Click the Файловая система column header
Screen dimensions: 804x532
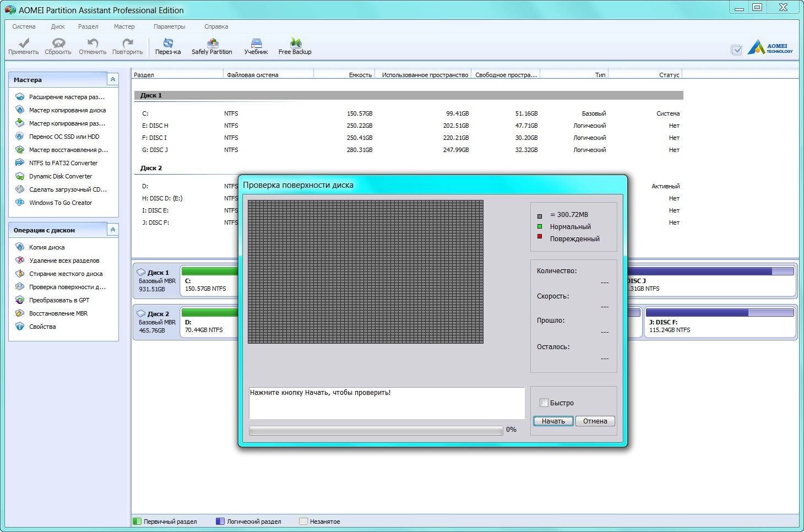[268, 75]
